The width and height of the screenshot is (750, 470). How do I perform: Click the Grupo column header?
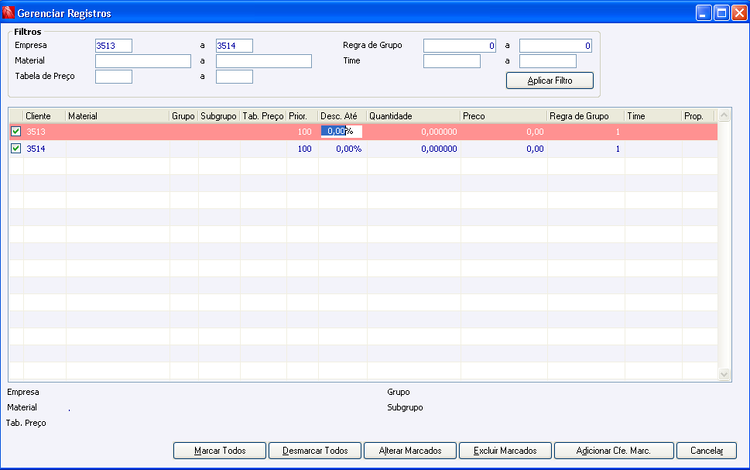point(184,116)
